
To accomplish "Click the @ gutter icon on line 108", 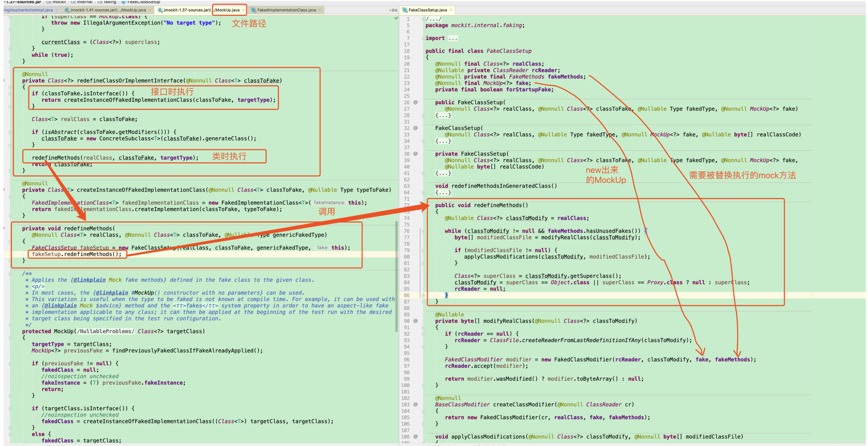I will [x=415, y=436].
